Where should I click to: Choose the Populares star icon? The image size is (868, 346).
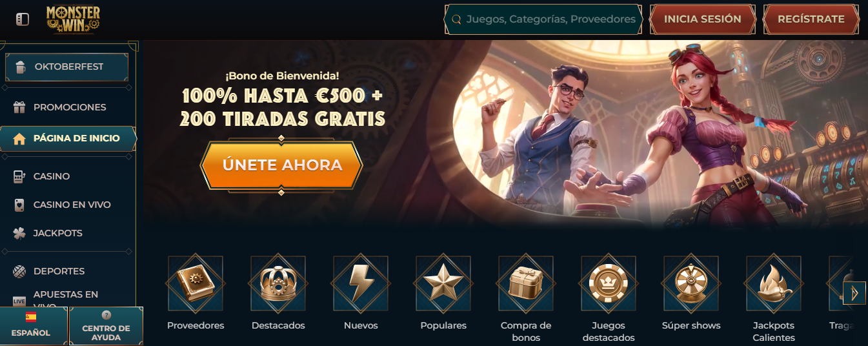[x=443, y=283]
